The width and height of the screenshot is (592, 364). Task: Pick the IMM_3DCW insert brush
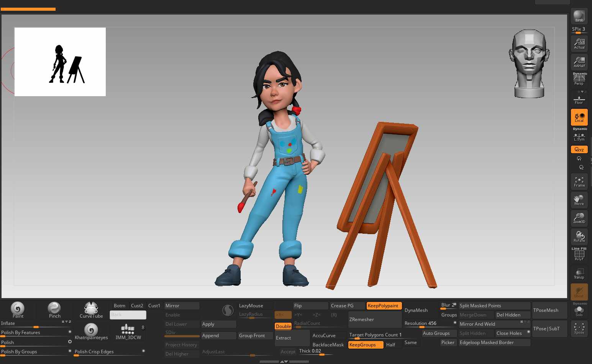point(128,332)
